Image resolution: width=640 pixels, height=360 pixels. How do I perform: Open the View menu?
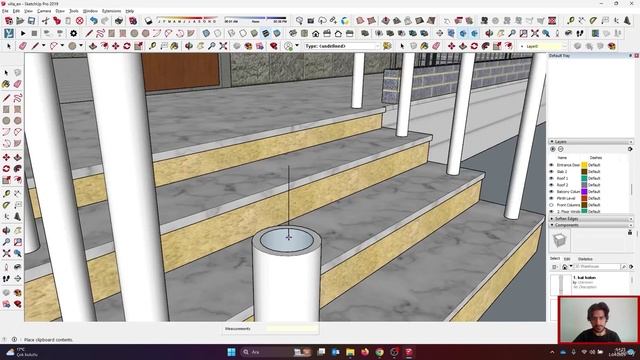[x=29, y=11]
